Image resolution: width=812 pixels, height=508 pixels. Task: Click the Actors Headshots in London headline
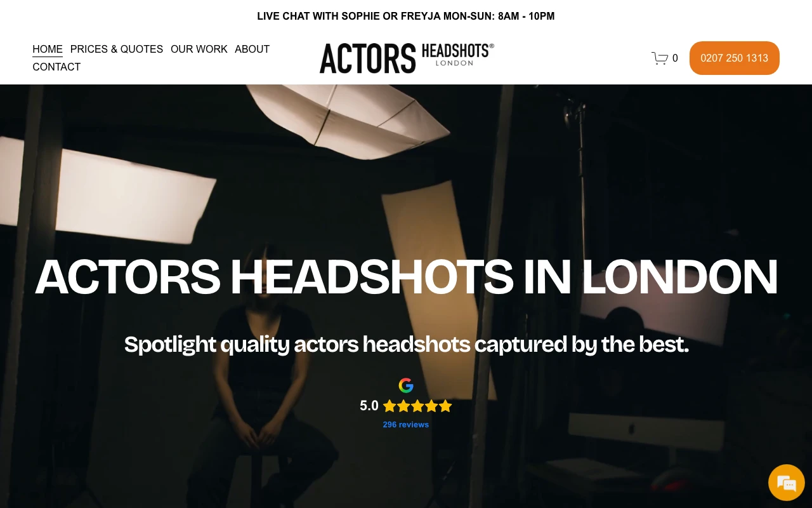(x=406, y=276)
